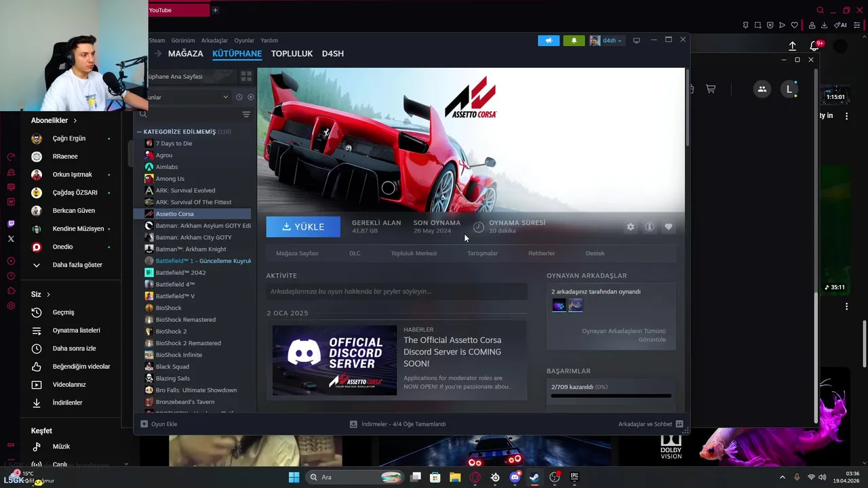Click Oyun Ekle add game button

[159, 424]
